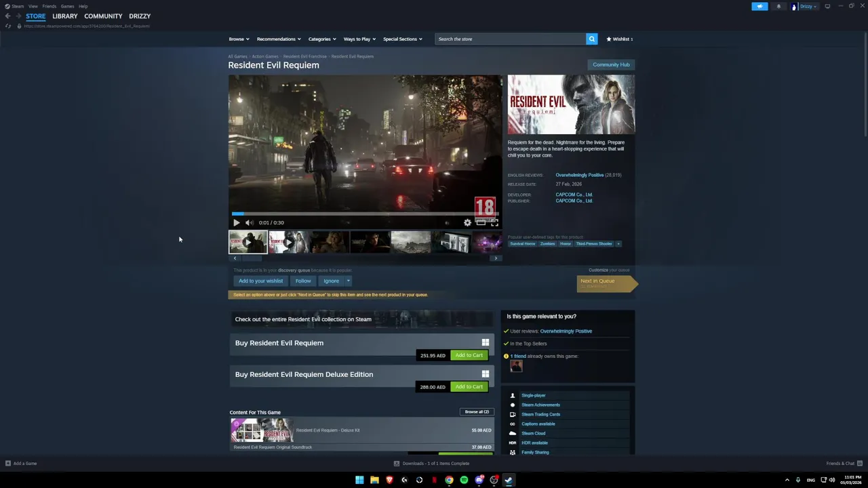The width and height of the screenshot is (868, 488).
Task: Click the Ignore button
Action: [331, 281]
